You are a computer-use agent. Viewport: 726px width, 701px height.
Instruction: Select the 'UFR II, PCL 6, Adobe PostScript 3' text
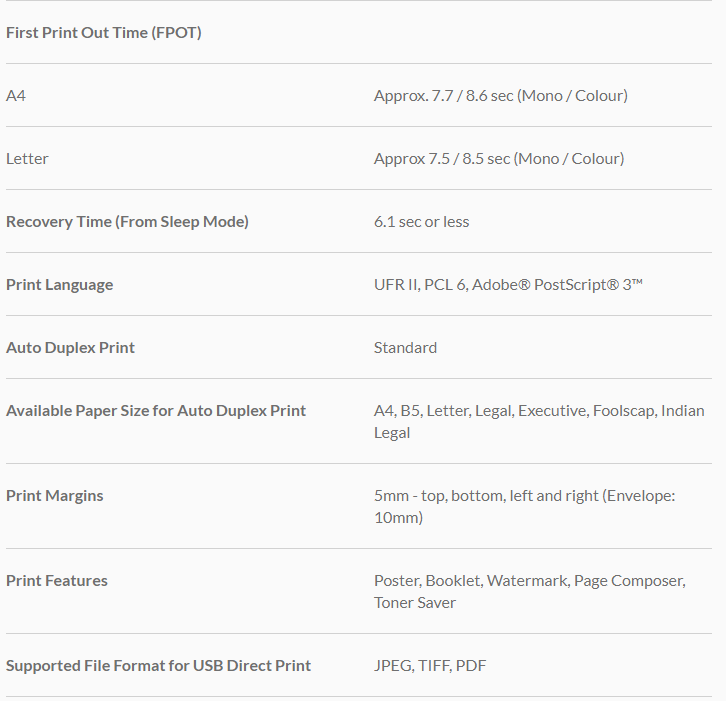tap(508, 285)
